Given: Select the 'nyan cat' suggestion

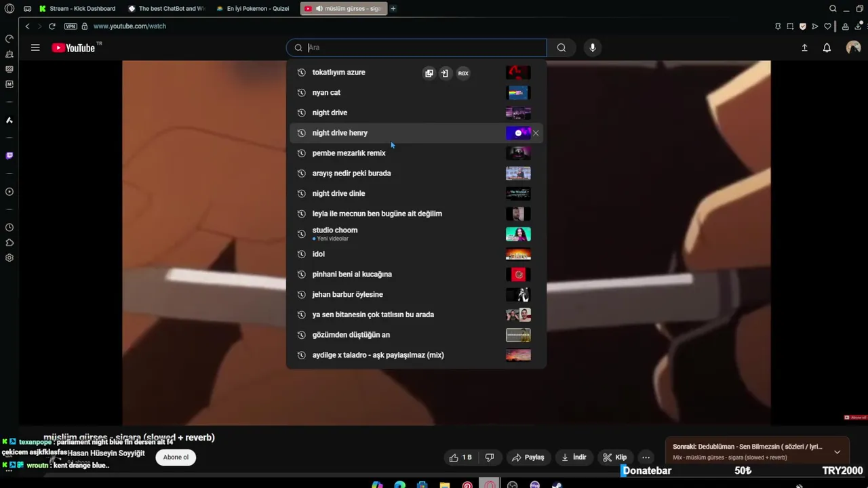Looking at the screenshot, I should click(x=416, y=92).
